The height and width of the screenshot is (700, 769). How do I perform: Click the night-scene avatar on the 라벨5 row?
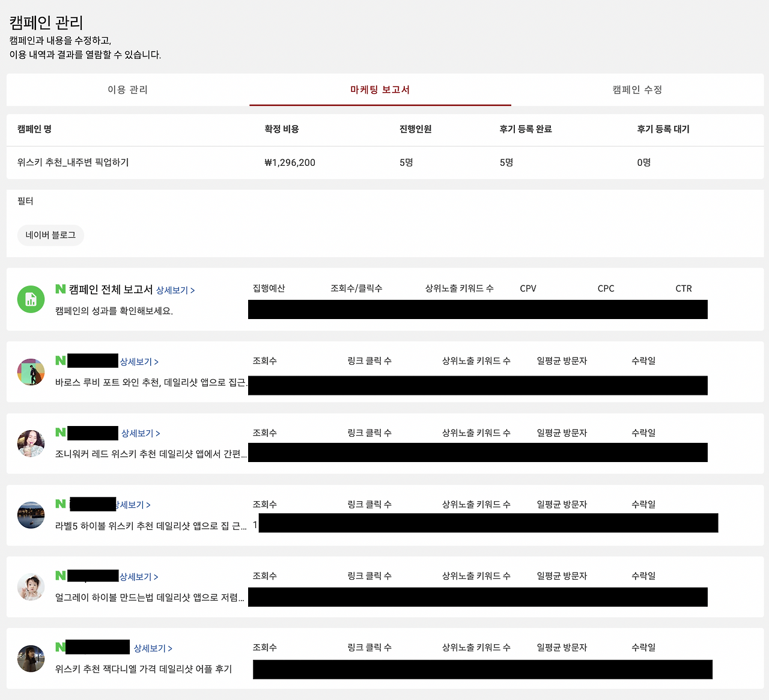tap(31, 515)
